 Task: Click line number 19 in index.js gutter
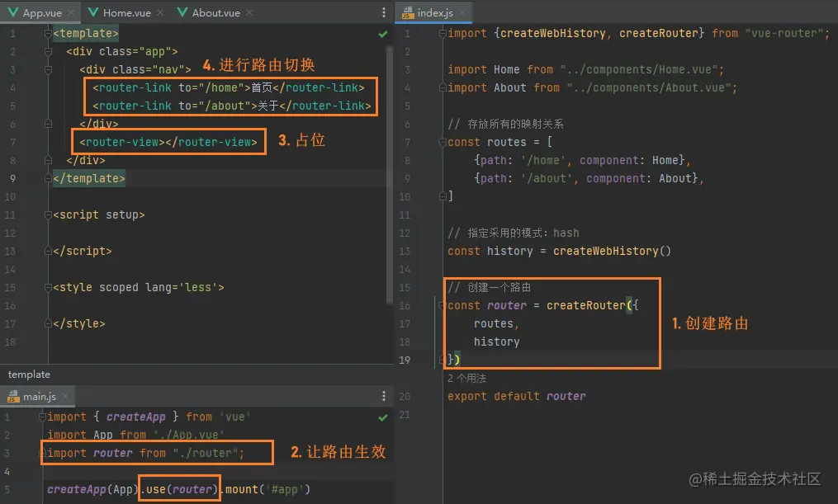405,360
